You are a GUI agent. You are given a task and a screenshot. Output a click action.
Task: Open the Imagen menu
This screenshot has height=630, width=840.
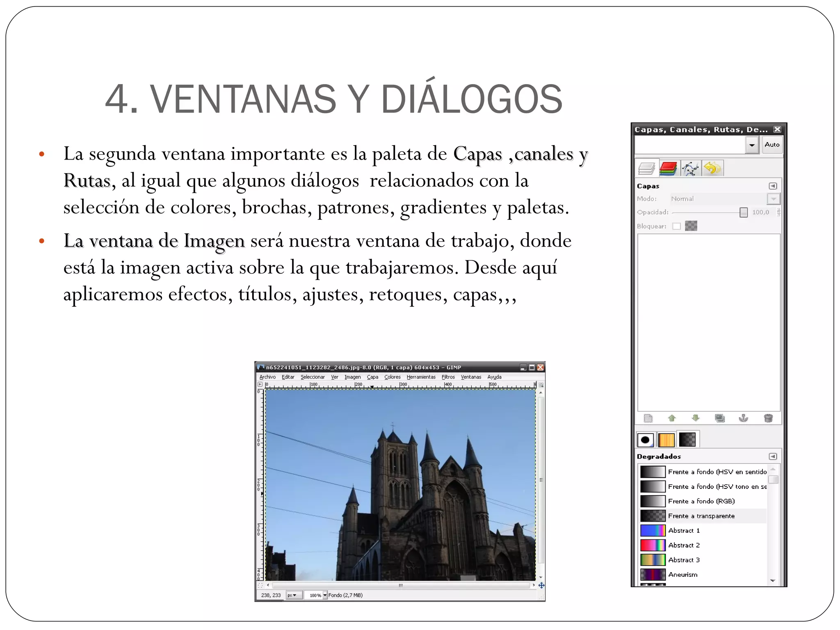[x=353, y=377]
